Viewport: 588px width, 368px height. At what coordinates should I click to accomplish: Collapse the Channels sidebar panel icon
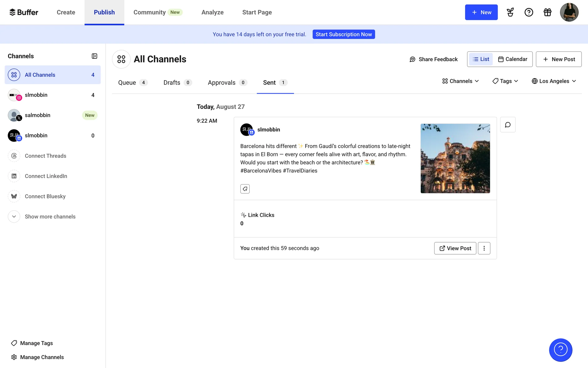[94, 56]
